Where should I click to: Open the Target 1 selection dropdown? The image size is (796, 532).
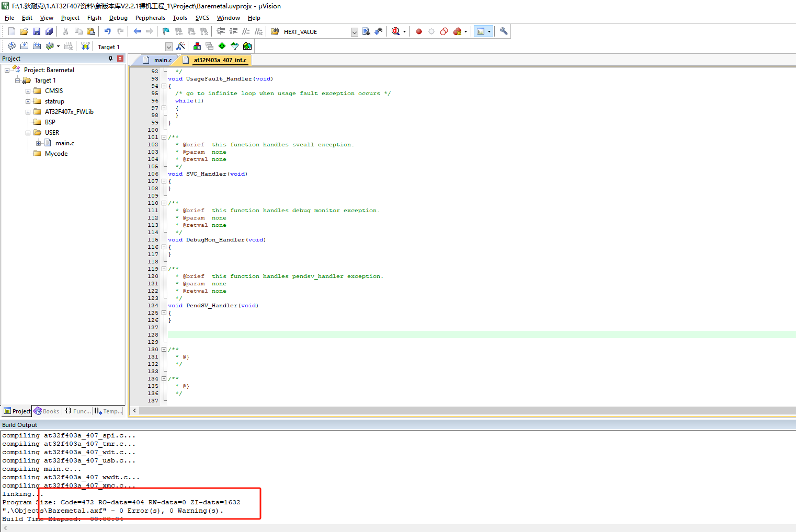tap(168, 47)
